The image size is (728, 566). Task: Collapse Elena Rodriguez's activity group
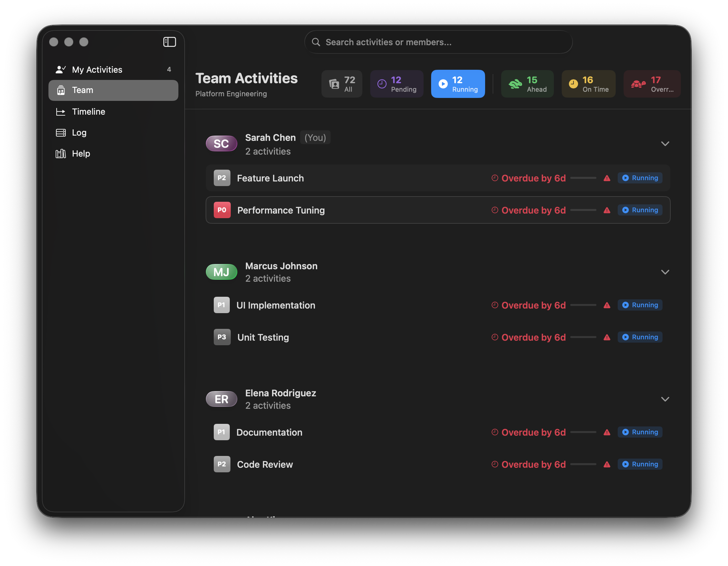pyautogui.click(x=665, y=399)
